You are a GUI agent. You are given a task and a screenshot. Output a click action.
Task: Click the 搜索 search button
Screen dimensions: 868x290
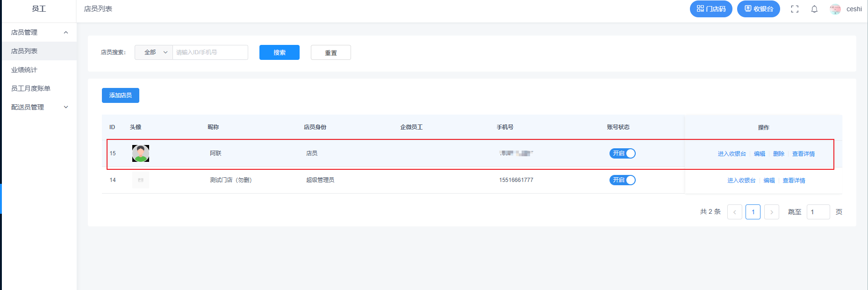(x=280, y=52)
